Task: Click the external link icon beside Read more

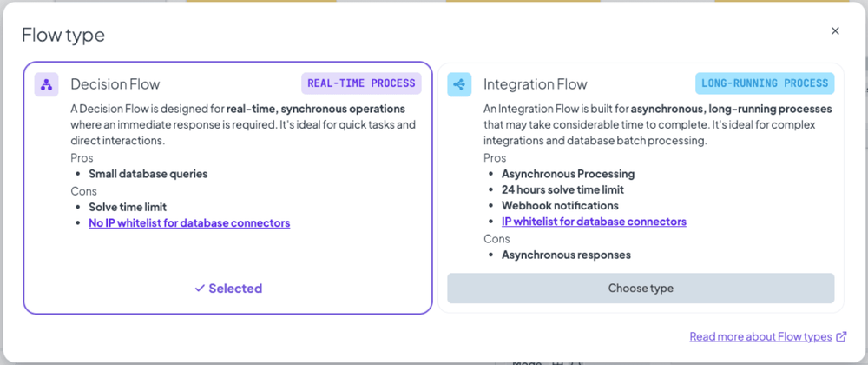Action: [x=841, y=336]
